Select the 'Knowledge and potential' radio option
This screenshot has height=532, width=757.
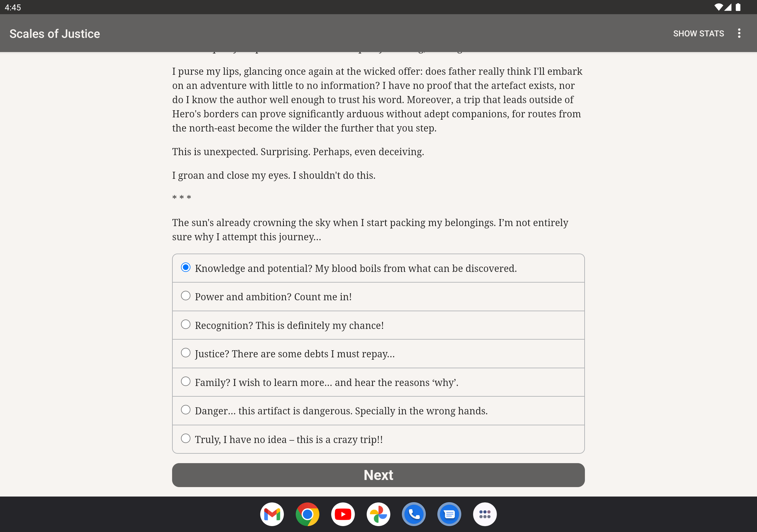coord(378,268)
